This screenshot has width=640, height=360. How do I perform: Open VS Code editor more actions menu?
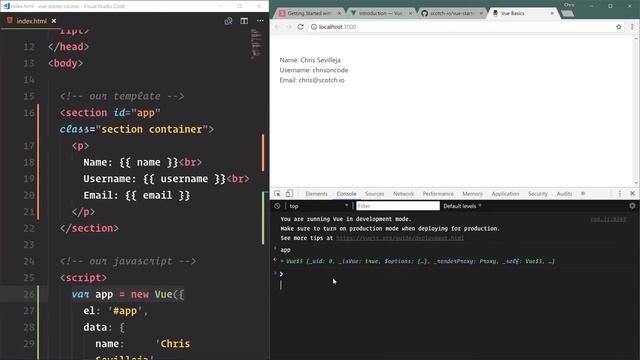[260, 21]
